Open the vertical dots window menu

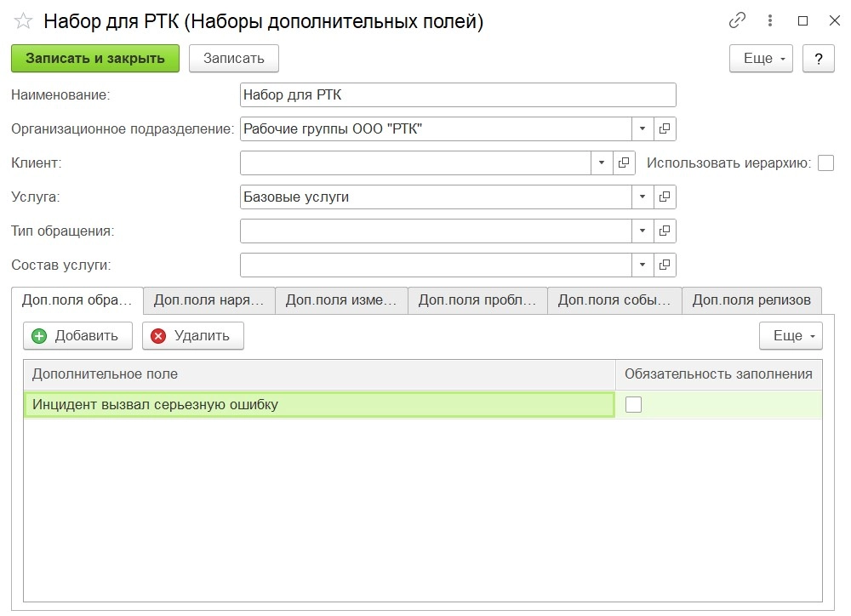pyautogui.click(x=770, y=21)
